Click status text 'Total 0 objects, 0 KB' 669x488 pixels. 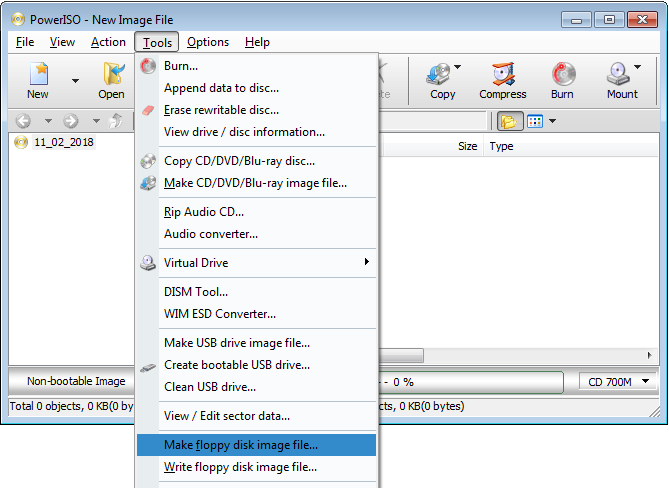[x=71, y=406]
